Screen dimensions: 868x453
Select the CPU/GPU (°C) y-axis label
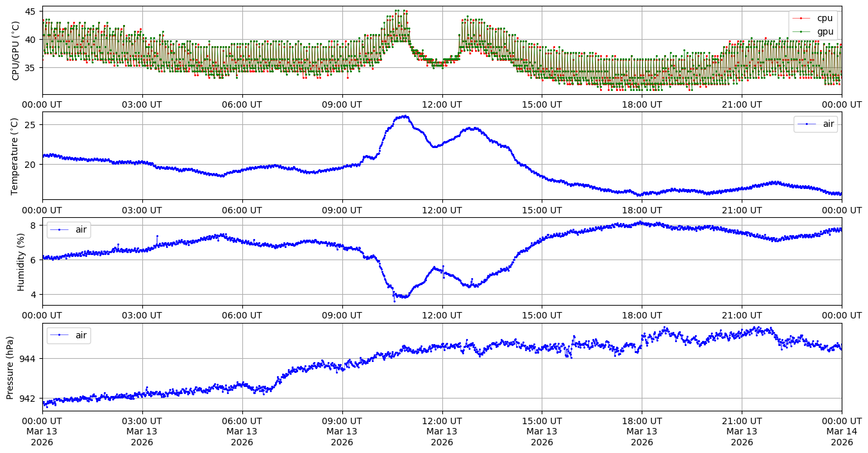(16, 51)
